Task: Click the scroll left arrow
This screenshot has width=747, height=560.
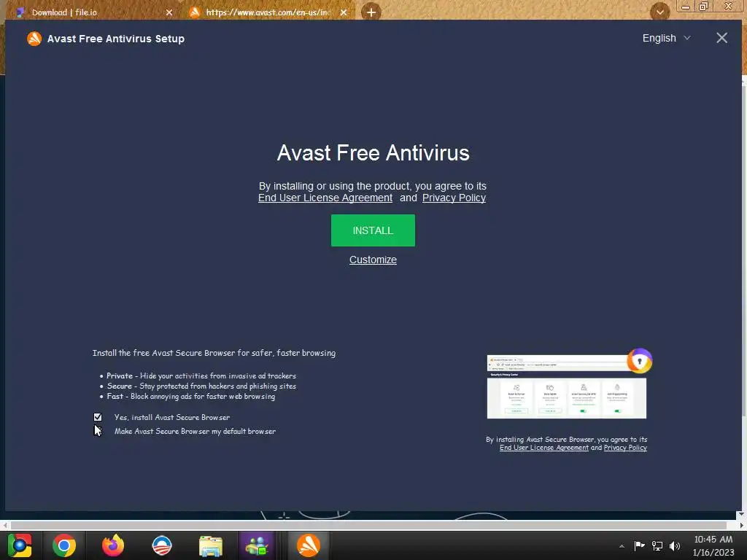Action: (x=5, y=526)
